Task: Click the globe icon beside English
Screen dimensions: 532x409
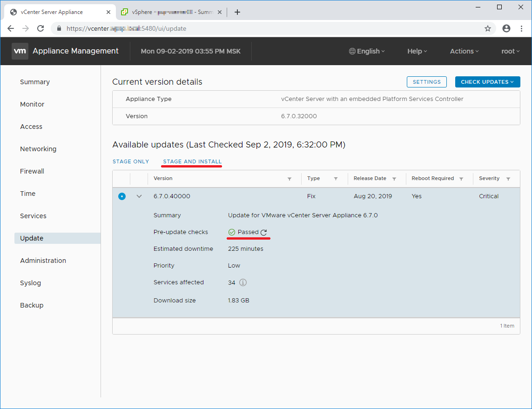Action: click(352, 51)
